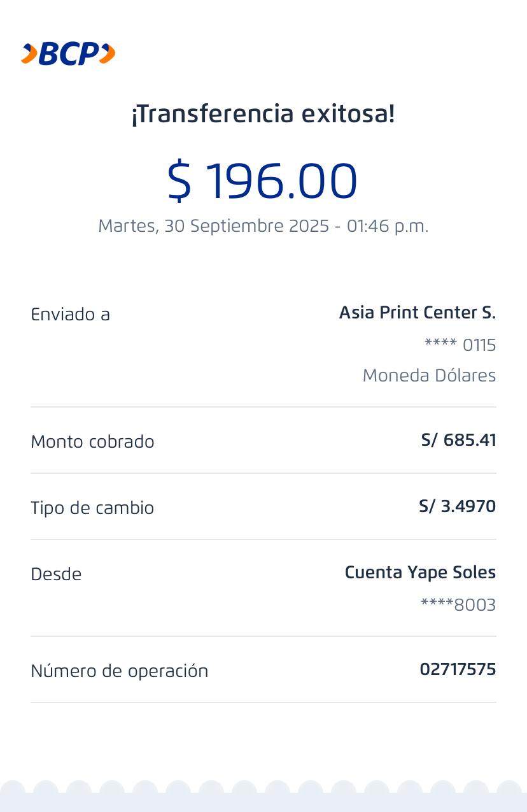Select the exchange rate S/ 3.4970
527x812 pixels.
pyautogui.click(x=457, y=506)
